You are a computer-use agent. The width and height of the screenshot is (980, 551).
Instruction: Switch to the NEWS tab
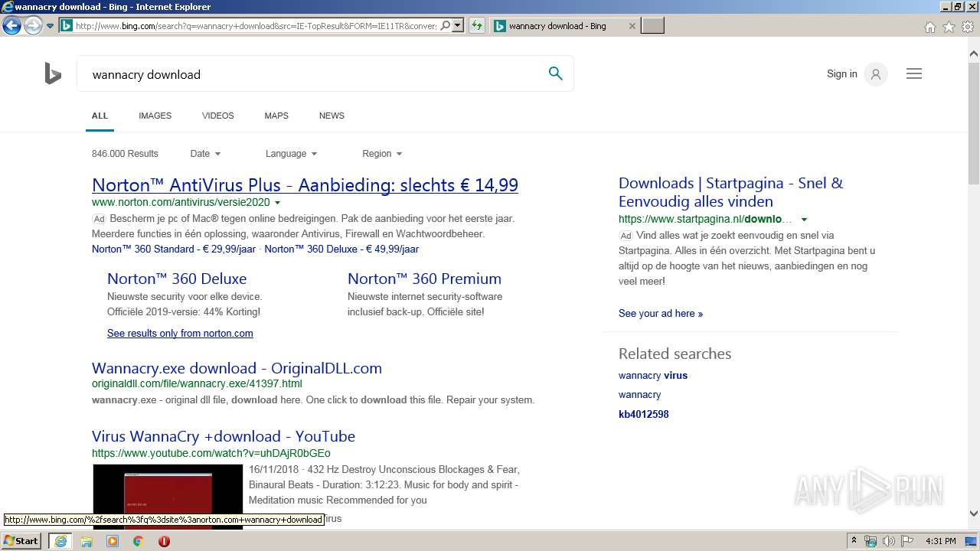pos(332,116)
